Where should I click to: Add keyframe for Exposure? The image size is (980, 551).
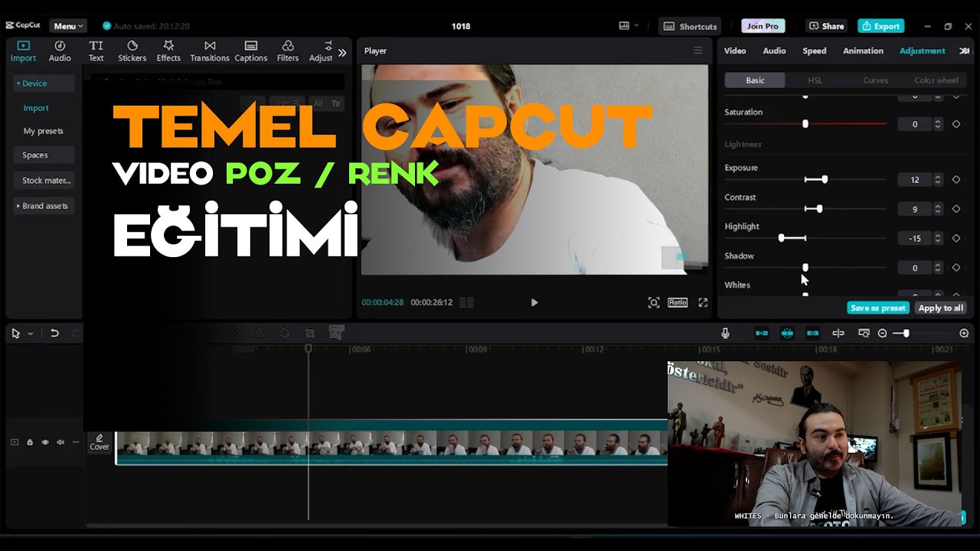tap(956, 180)
